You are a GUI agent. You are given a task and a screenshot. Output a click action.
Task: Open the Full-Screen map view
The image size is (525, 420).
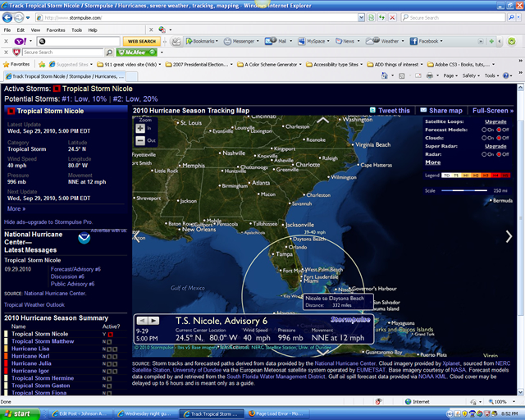coord(492,110)
